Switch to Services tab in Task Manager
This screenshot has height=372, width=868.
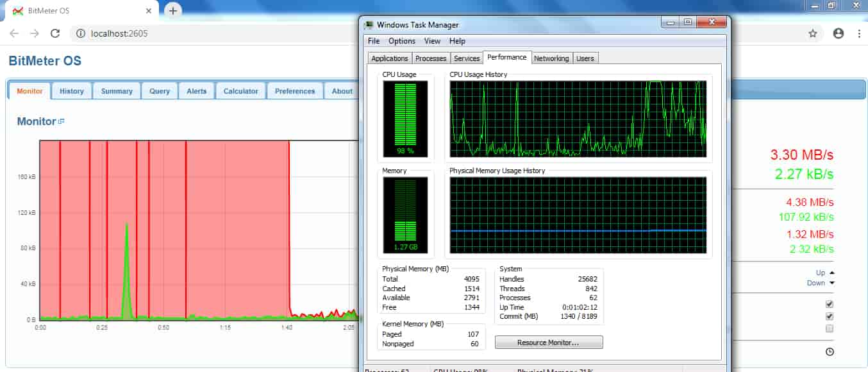click(x=467, y=58)
